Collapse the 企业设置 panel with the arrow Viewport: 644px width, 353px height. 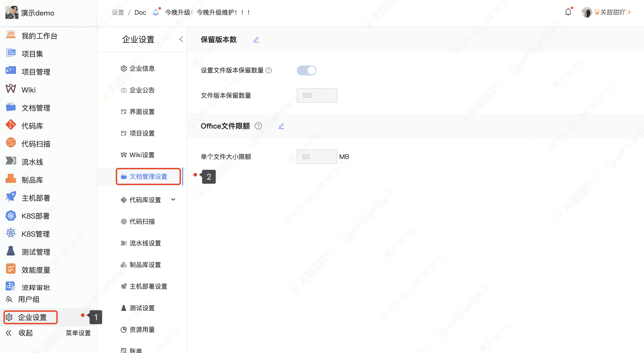click(181, 39)
